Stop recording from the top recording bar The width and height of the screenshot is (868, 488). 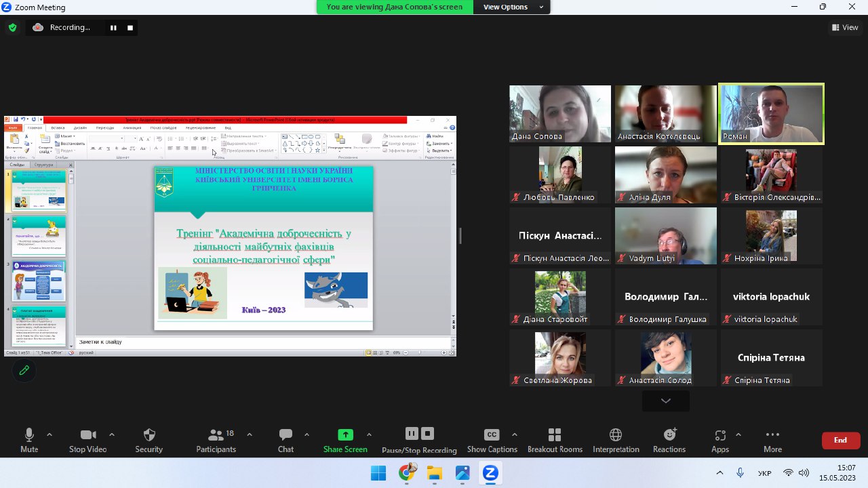click(x=130, y=28)
